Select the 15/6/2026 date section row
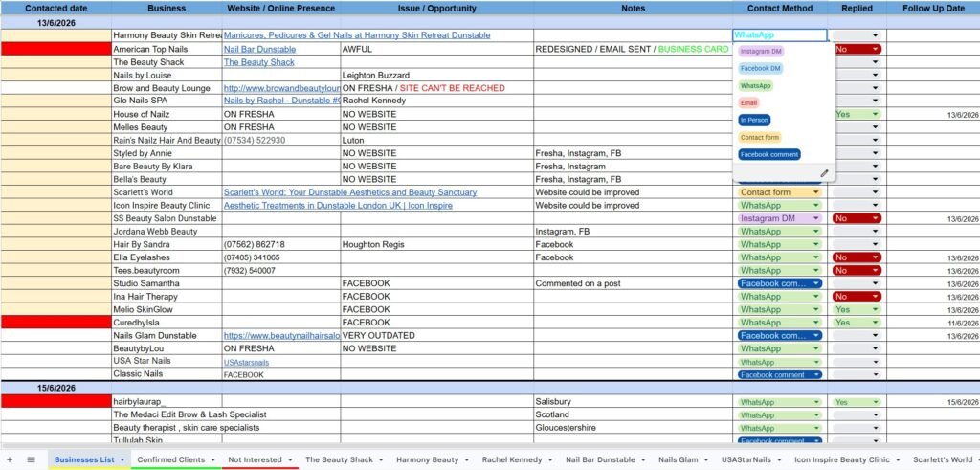The image size is (980, 470). (x=490, y=388)
